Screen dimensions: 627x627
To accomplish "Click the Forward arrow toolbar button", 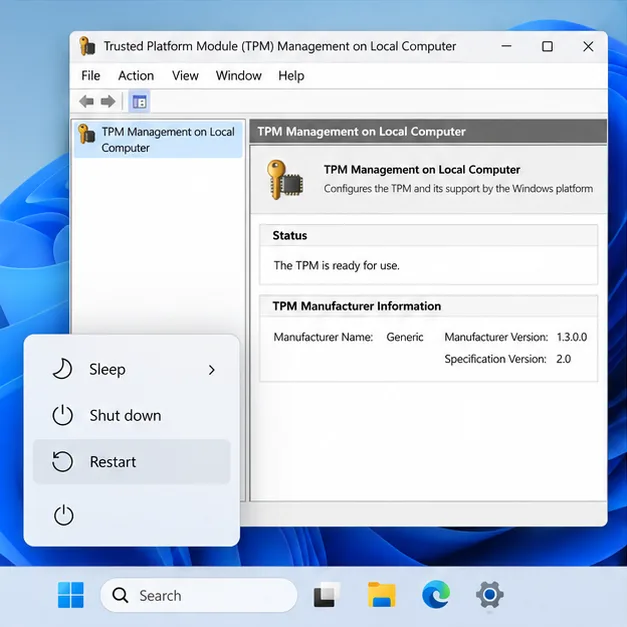I will (x=108, y=102).
